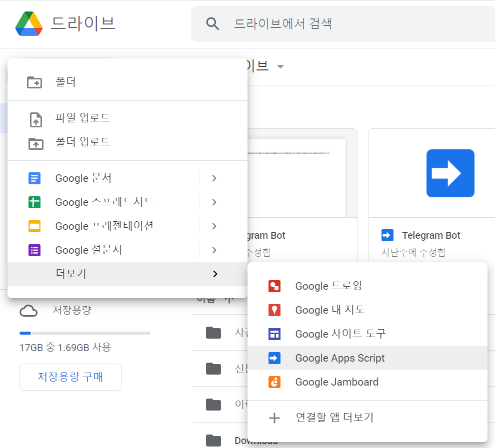Click the folder icon above the Download row
The image size is (495, 448).
pyautogui.click(x=213, y=405)
